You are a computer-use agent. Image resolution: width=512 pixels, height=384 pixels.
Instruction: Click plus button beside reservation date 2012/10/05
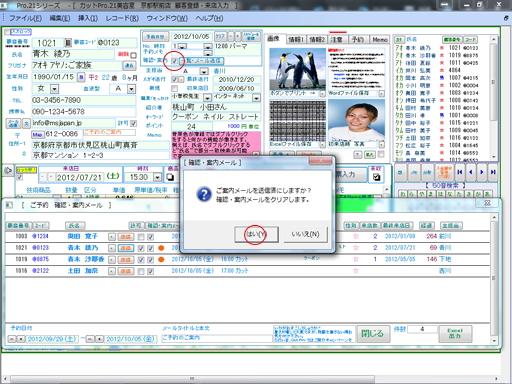click(238, 36)
